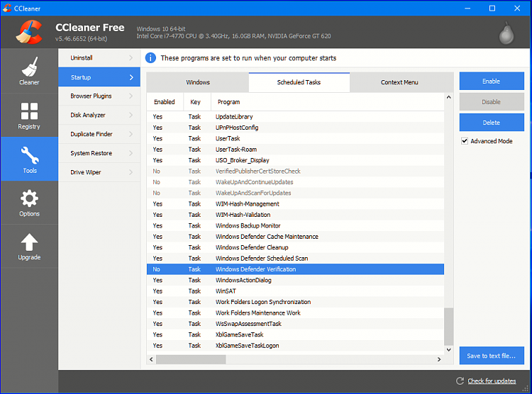Click the chevron next to Duplicate Finder
532x394 pixels.
click(x=131, y=134)
